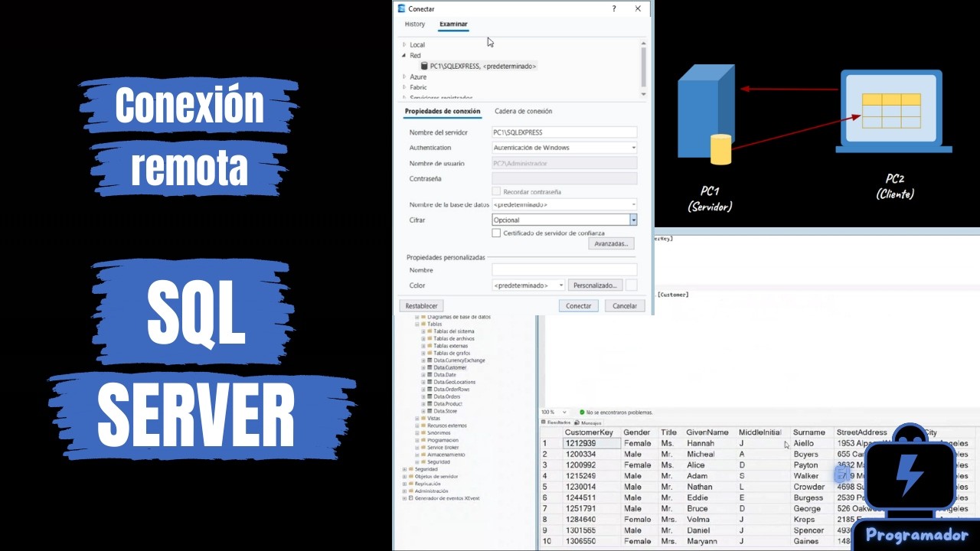The width and height of the screenshot is (980, 551).
Task: Select the Propiedades de conexión tab
Action: 443,112
